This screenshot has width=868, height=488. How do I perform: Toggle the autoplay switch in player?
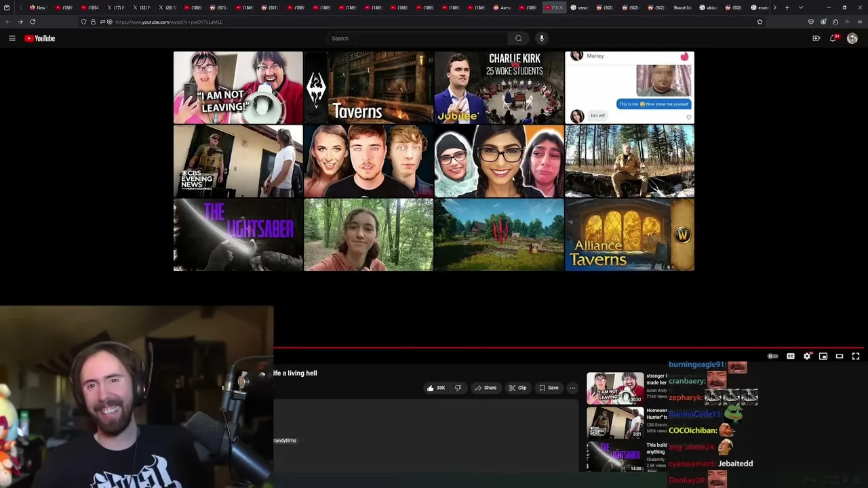(772, 356)
